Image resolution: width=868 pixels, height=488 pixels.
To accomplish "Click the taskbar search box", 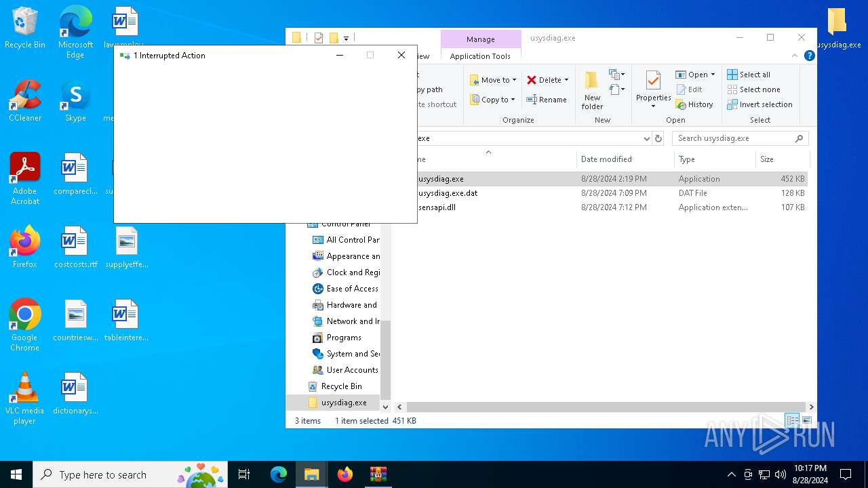I will click(x=130, y=474).
